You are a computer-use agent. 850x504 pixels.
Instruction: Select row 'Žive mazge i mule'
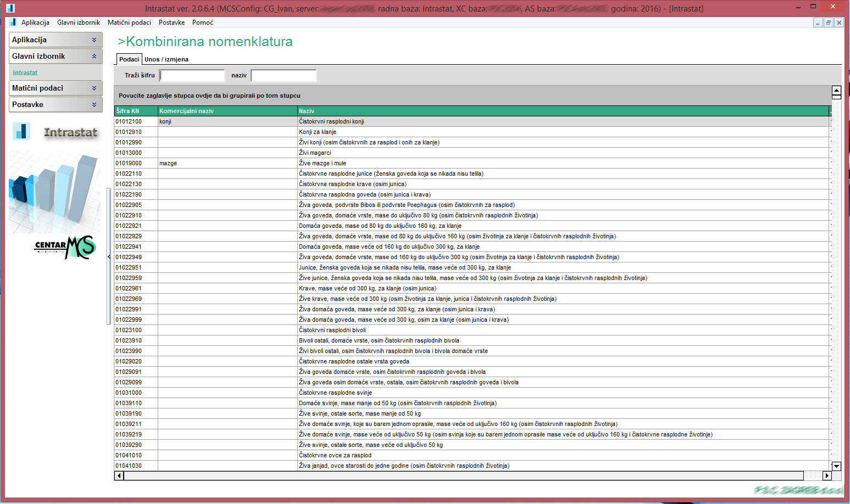[473, 163]
